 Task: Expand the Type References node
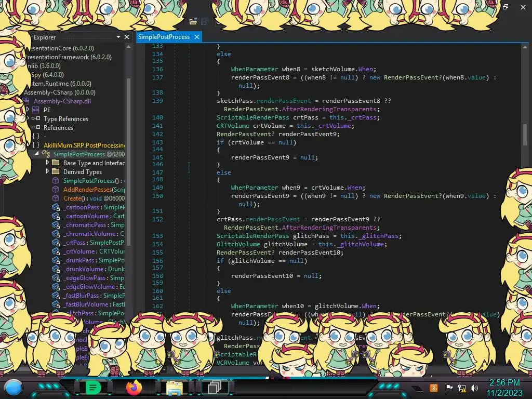(x=28, y=118)
